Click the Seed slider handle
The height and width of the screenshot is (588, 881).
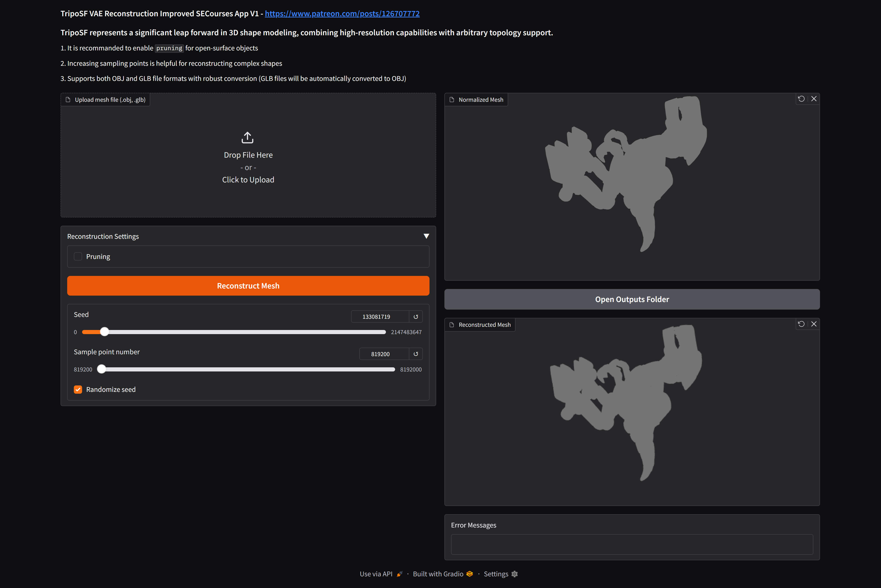[x=105, y=332]
